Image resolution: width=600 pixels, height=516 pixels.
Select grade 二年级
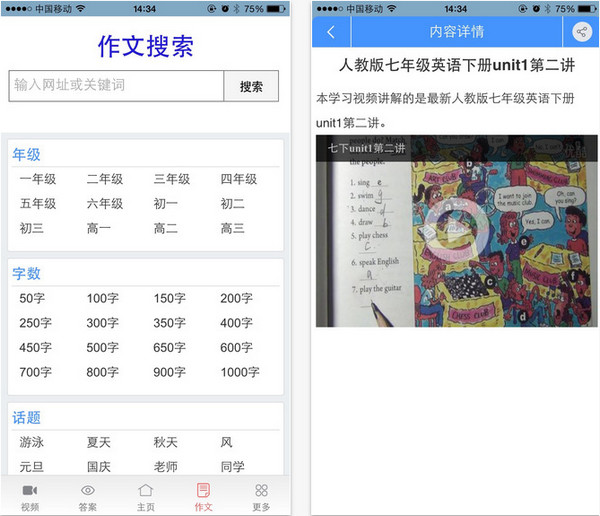pyautogui.click(x=105, y=179)
